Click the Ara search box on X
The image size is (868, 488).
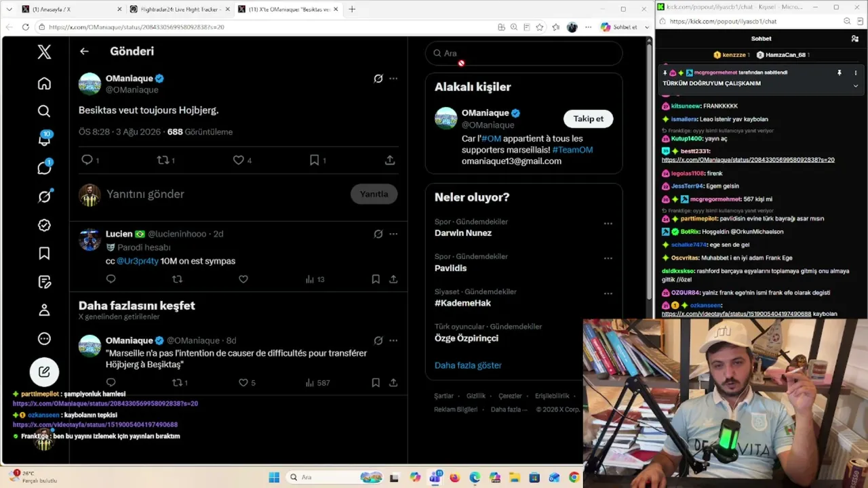pyautogui.click(x=524, y=53)
